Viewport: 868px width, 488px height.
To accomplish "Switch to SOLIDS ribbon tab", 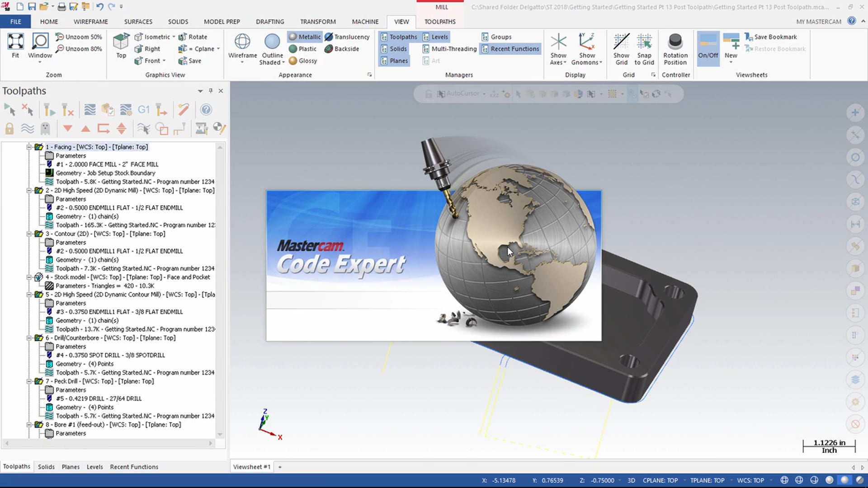I will pyautogui.click(x=178, y=21).
